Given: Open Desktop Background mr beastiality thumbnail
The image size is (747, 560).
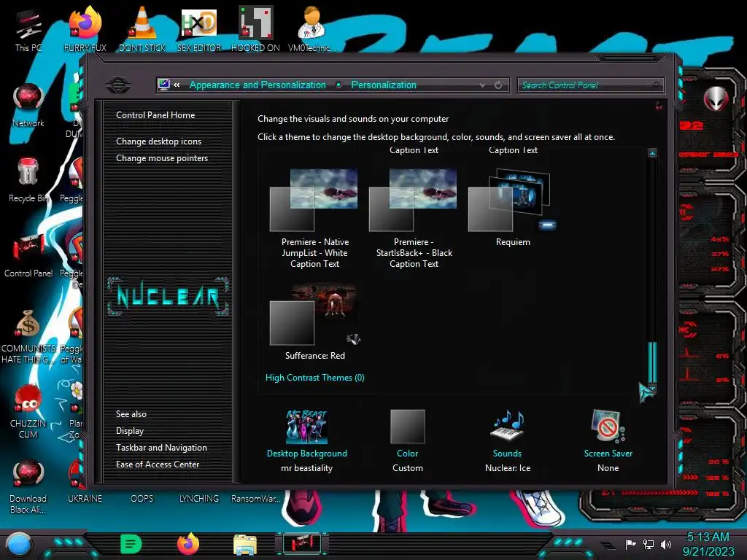Looking at the screenshot, I should pos(307,426).
